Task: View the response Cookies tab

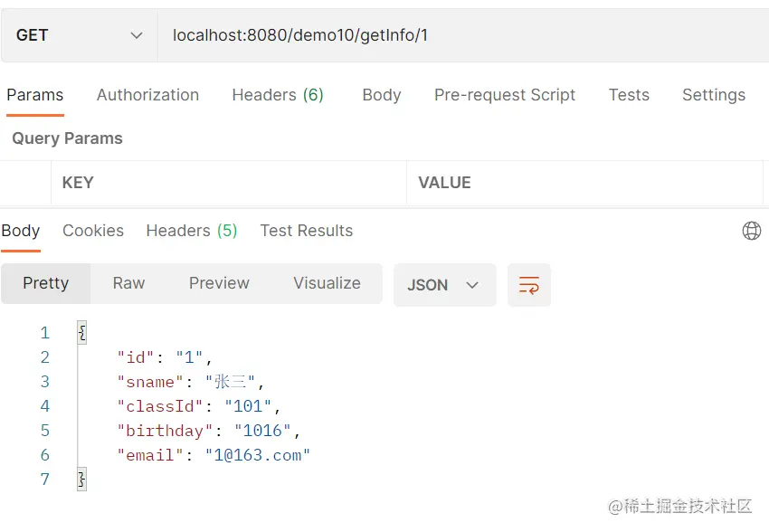Action: (x=93, y=231)
